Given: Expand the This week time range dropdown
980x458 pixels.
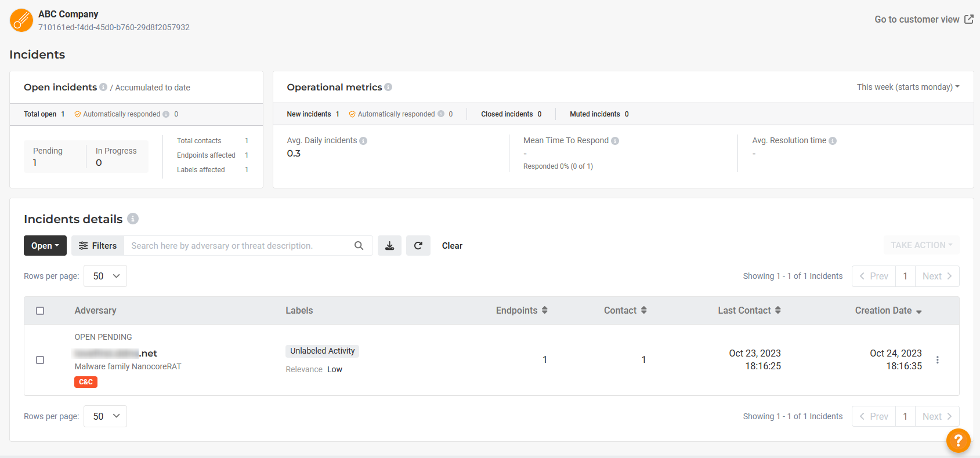Looking at the screenshot, I should point(908,87).
